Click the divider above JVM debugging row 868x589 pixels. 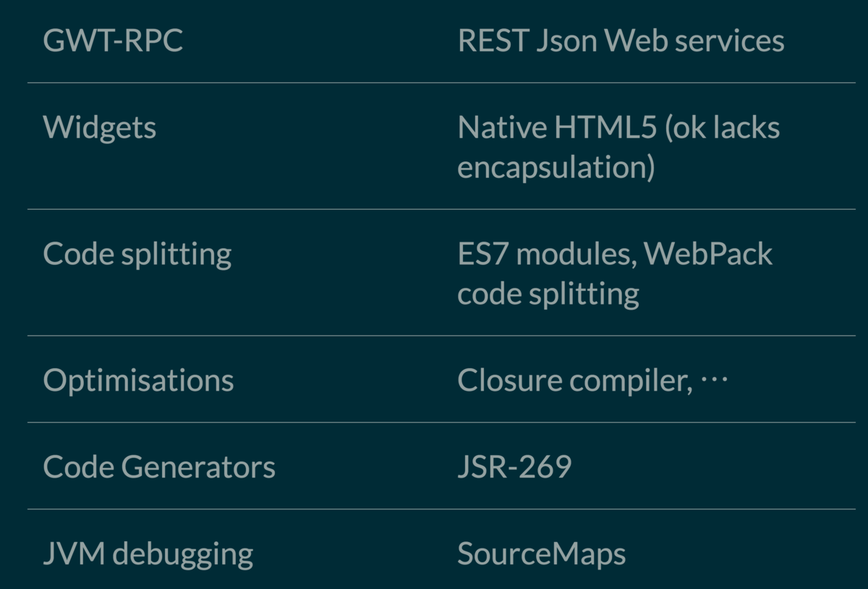pyautogui.click(x=434, y=509)
